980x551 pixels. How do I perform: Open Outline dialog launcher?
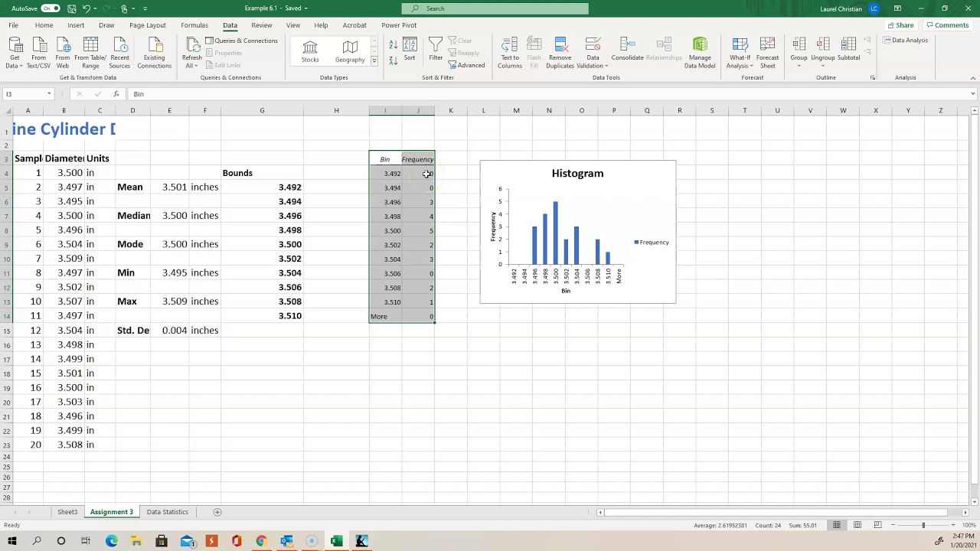point(872,77)
